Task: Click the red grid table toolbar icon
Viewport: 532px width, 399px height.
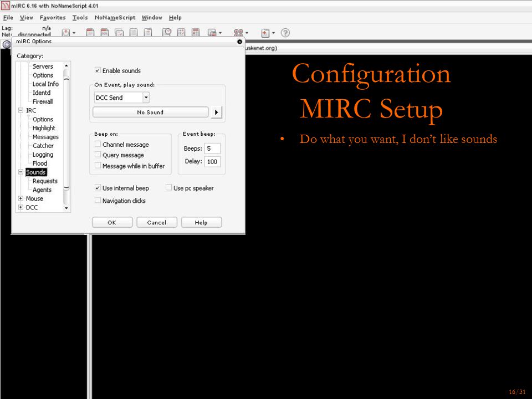Action: click(196, 33)
